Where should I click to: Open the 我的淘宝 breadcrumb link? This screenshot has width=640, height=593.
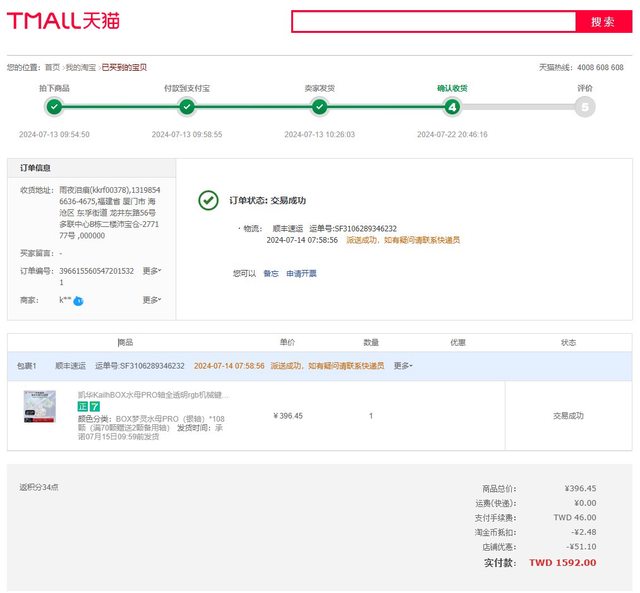click(81, 67)
